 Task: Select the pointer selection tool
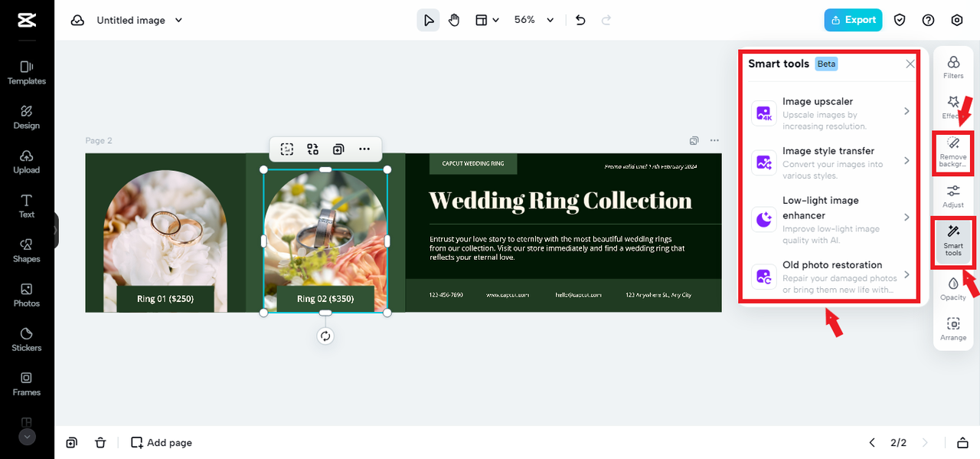pos(429,20)
